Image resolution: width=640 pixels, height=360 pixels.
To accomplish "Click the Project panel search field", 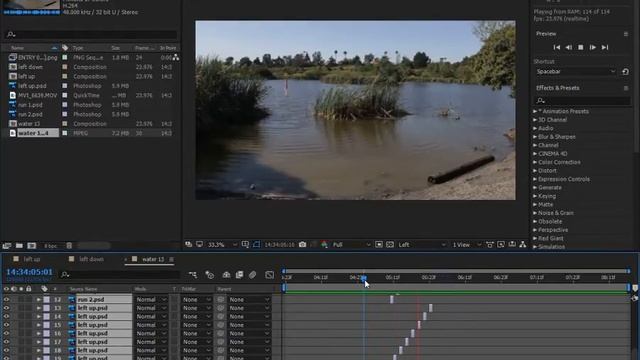I will pos(92,35).
